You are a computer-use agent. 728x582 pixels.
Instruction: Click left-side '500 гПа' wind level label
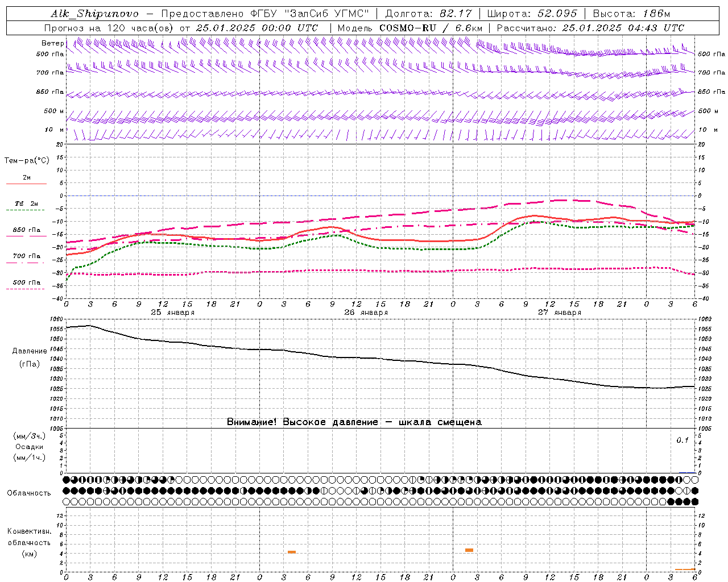click(x=50, y=54)
